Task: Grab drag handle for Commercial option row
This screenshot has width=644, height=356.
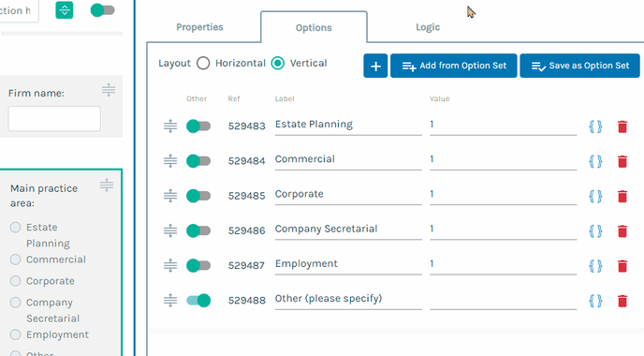Action: coord(170,161)
